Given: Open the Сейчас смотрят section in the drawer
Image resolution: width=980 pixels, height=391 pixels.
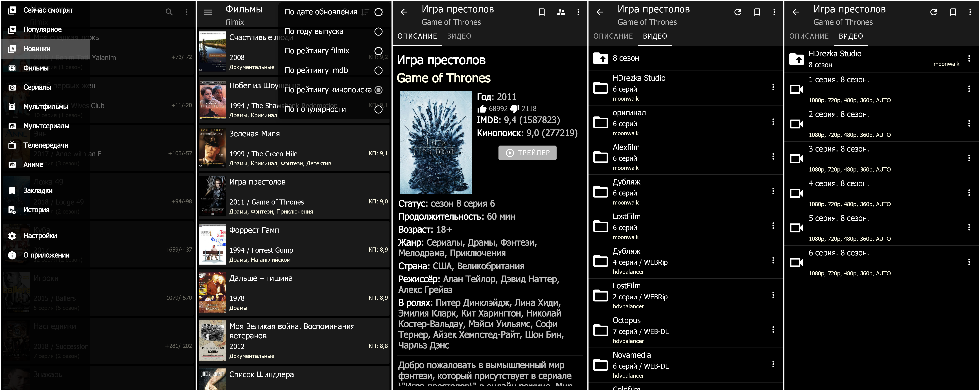Looking at the screenshot, I should [x=45, y=10].
